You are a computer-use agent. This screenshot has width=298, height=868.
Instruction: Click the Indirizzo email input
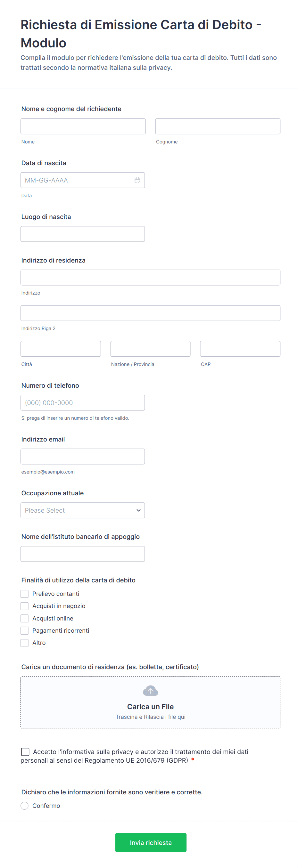(x=83, y=456)
